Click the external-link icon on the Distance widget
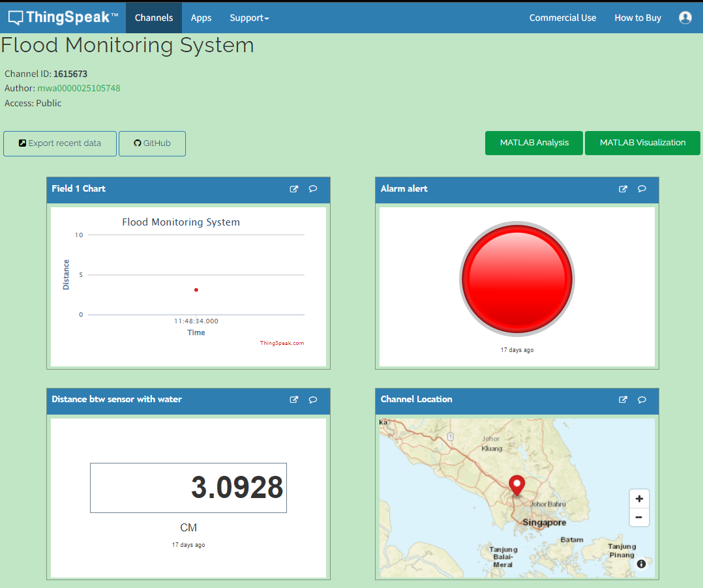The image size is (703, 588). click(x=293, y=400)
